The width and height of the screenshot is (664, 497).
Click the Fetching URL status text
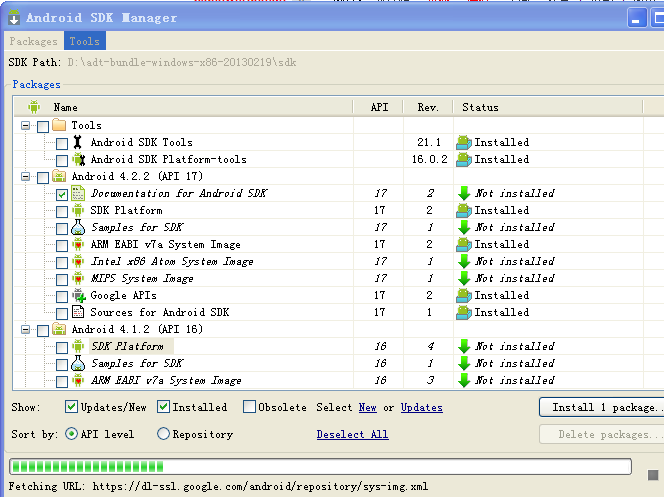(218, 486)
